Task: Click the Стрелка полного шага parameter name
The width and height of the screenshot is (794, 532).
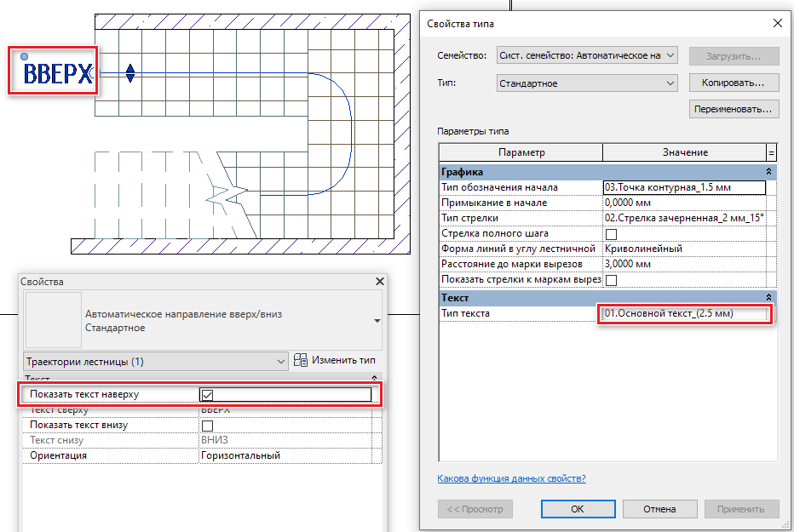Action: tap(495, 233)
